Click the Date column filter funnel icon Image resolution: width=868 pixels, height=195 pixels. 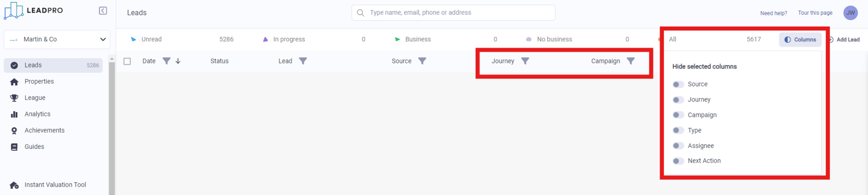tap(167, 61)
